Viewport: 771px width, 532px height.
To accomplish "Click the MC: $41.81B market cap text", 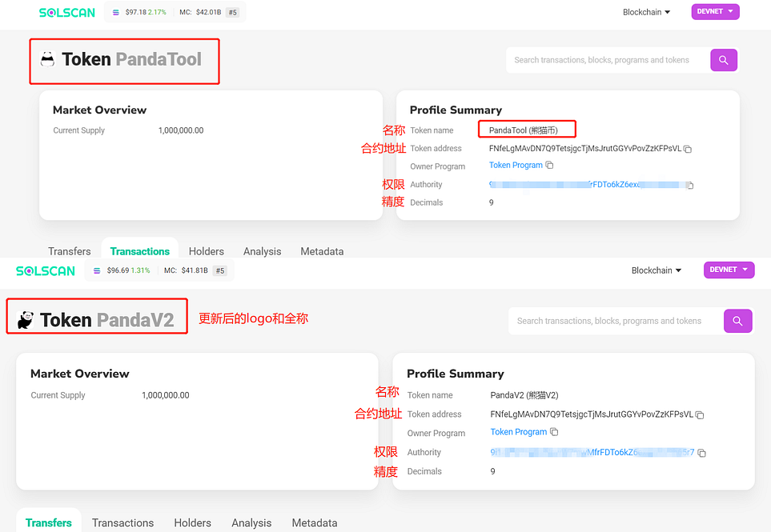I will pyautogui.click(x=186, y=270).
